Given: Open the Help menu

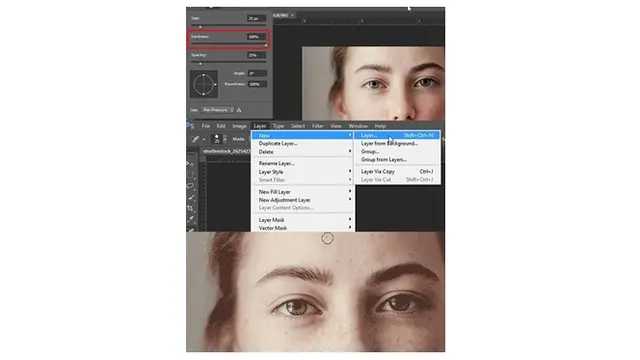Looking at the screenshot, I should [380, 126].
